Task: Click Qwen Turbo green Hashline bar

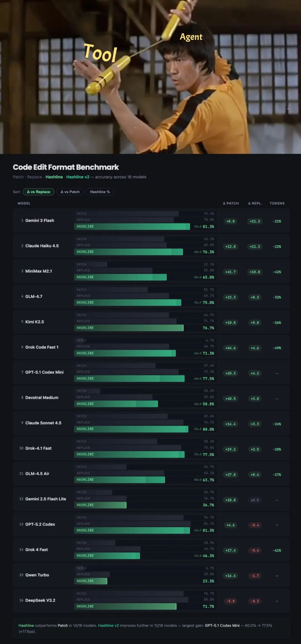Action: (91, 581)
